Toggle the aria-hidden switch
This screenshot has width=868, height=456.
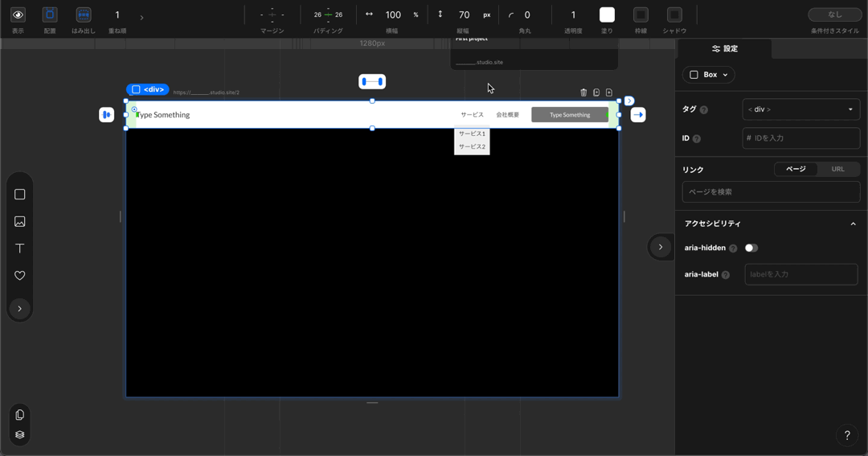pyautogui.click(x=751, y=248)
